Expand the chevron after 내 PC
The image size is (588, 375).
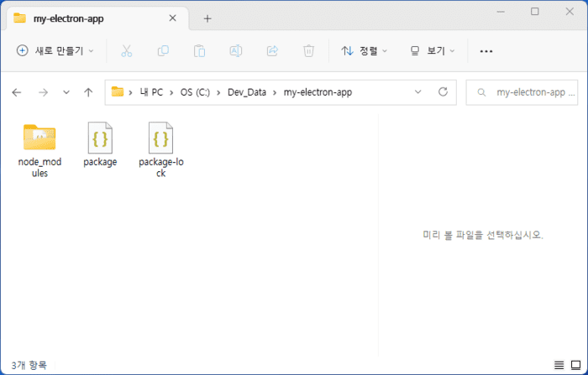[x=171, y=92]
